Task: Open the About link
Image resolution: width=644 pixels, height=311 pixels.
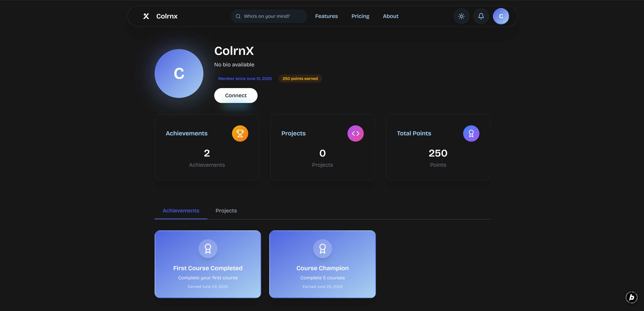Action: click(x=390, y=16)
